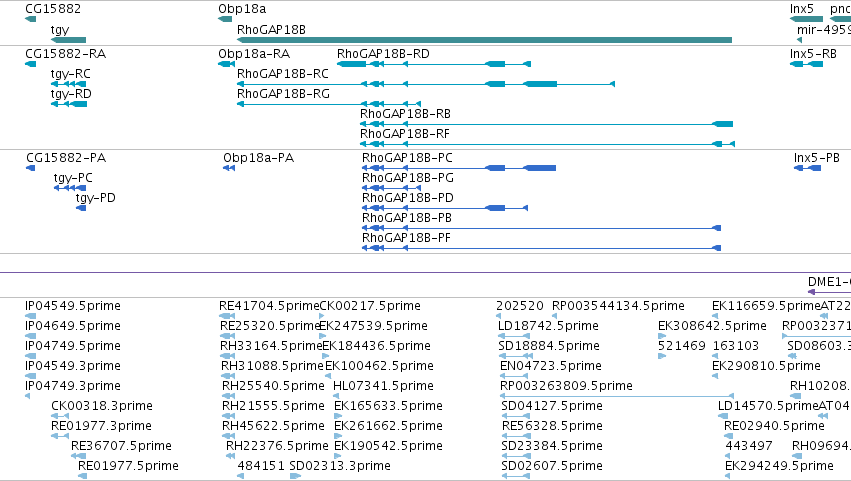Viewport: 851px width, 481px height.
Task: Select protein RhoGAP18B-PD
Action: click(x=445, y=208)
